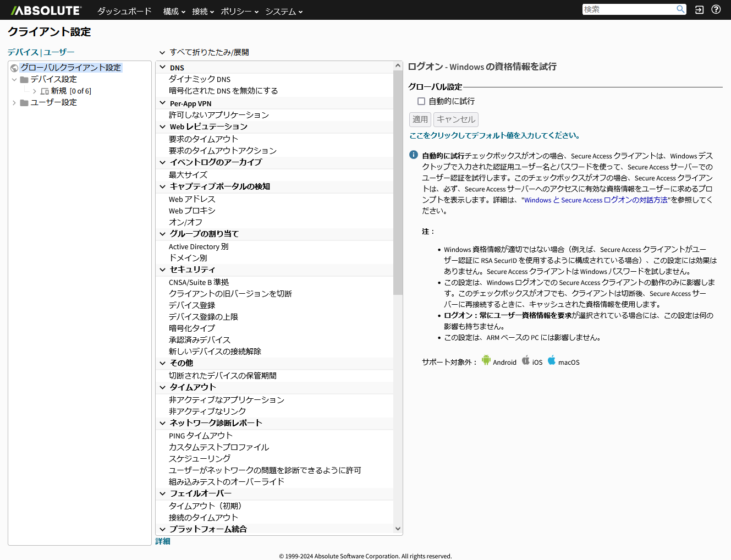Image resolution: width=731 pixels, height=560 pixels.
Task: Collapse the イベントログのアーカイブ section
Action: (x=162, y=162)
